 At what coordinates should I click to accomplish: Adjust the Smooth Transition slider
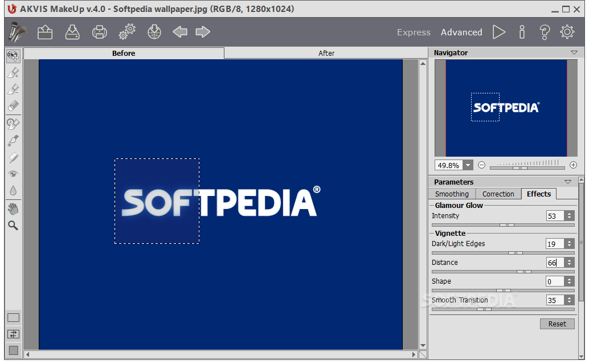[503, 309]
